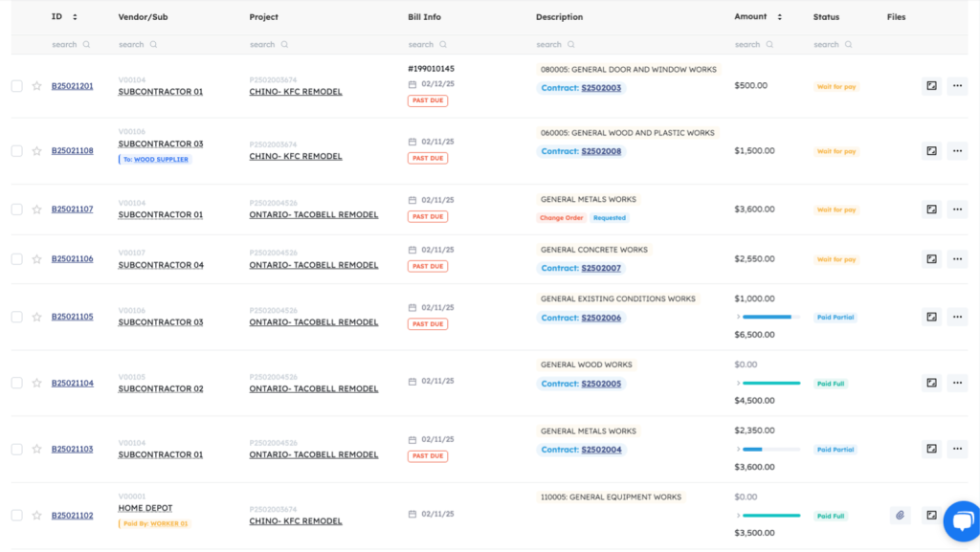Open the chat support bubble
The width and height of the screenshot is (980, 552).
coord(960,521)
